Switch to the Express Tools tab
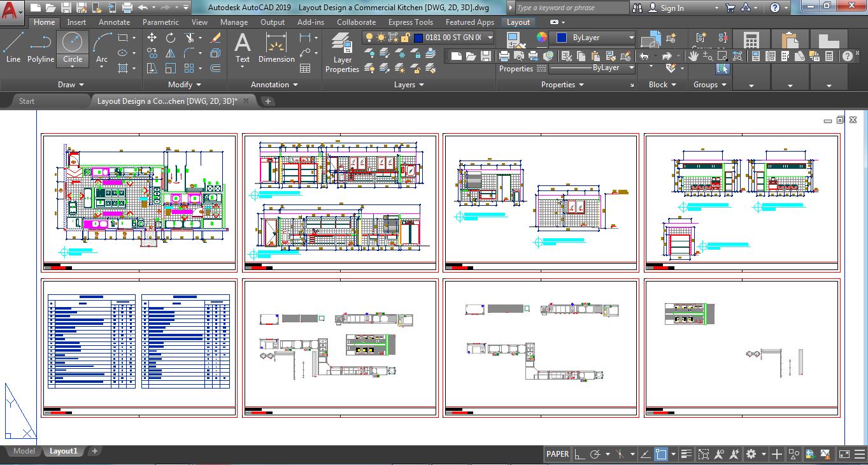Viewport: 868px width, 465px height. 411,22
